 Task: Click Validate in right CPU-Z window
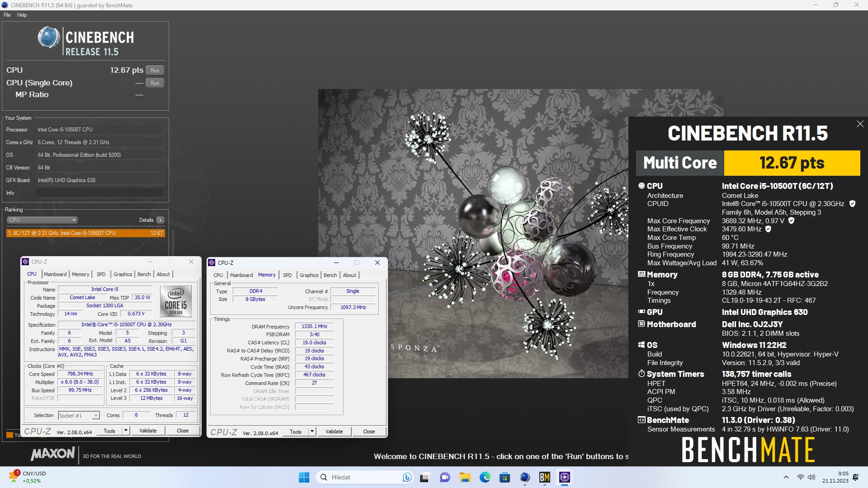tap(334, 432)
